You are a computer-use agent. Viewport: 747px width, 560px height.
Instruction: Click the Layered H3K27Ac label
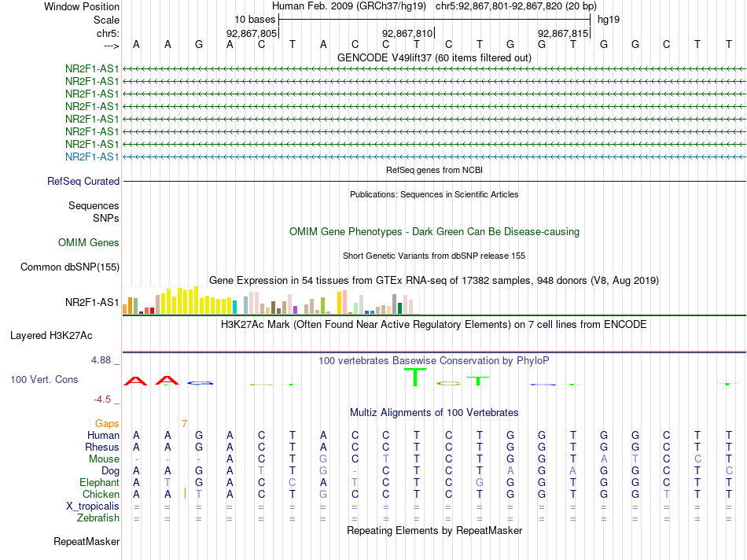[x=51, y=336]
